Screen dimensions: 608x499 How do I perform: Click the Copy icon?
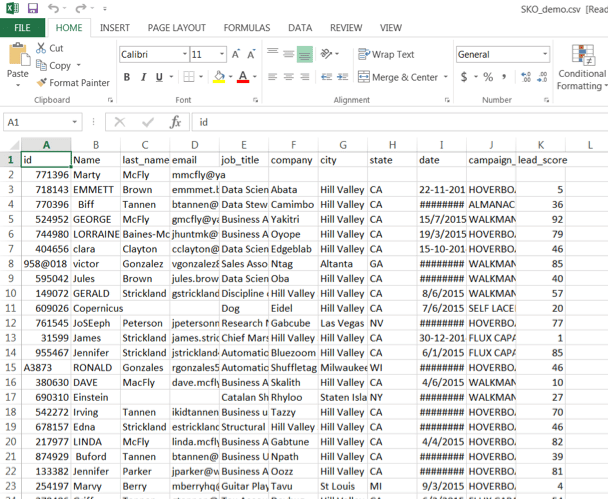coord(41,65)
